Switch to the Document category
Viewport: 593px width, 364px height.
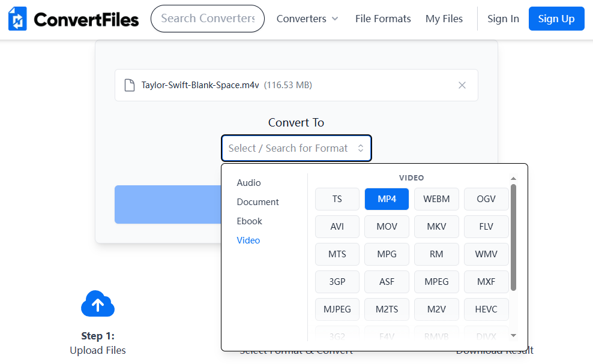point(257,202)
